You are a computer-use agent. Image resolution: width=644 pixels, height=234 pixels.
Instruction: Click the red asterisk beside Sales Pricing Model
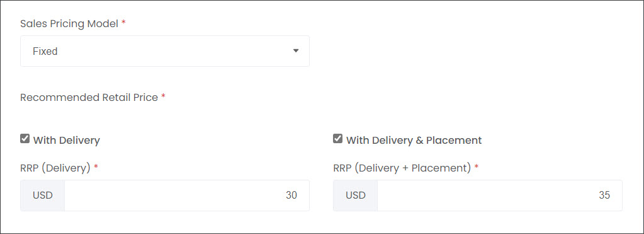[123, 23]
